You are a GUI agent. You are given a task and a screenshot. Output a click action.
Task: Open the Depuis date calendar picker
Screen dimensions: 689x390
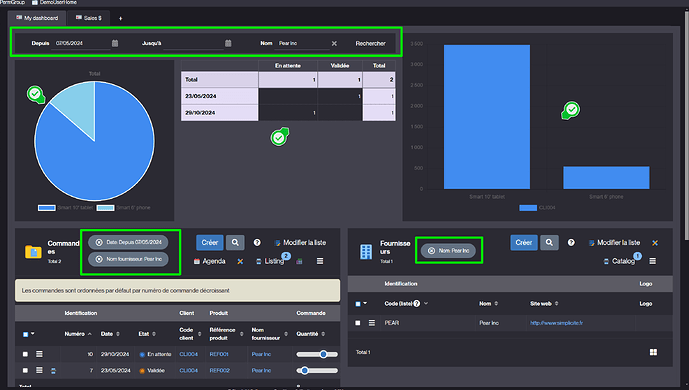point(115,43)
